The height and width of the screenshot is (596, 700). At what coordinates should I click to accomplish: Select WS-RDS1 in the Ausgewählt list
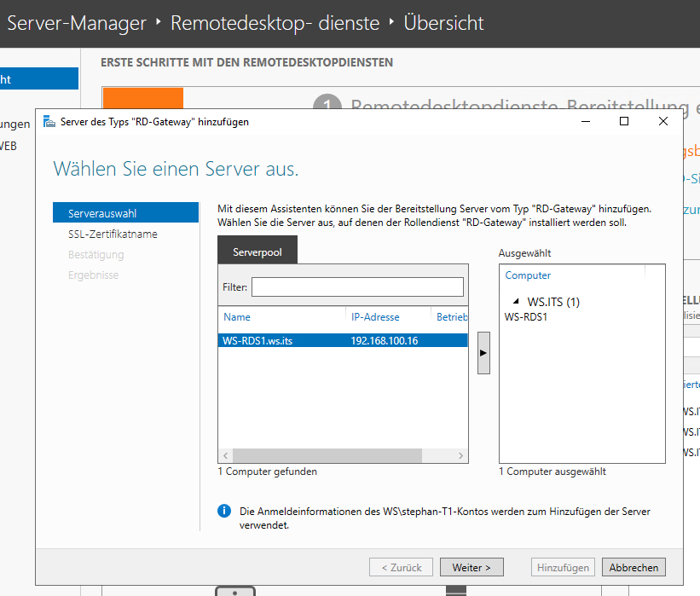pos(526,317)
